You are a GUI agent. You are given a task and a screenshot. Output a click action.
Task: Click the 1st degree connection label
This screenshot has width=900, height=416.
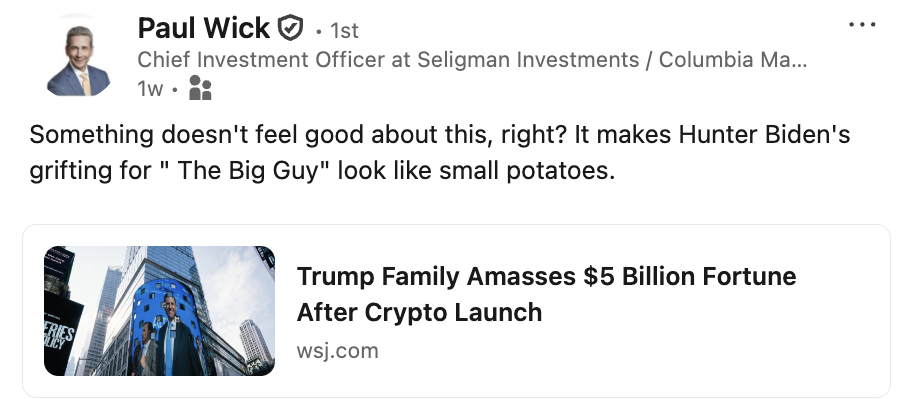click(x=344, y=31)
